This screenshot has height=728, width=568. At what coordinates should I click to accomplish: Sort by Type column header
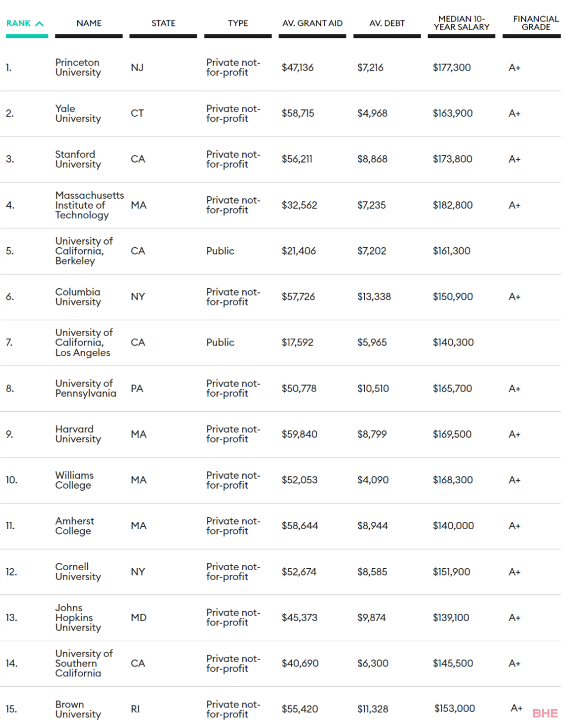point(238,23)
